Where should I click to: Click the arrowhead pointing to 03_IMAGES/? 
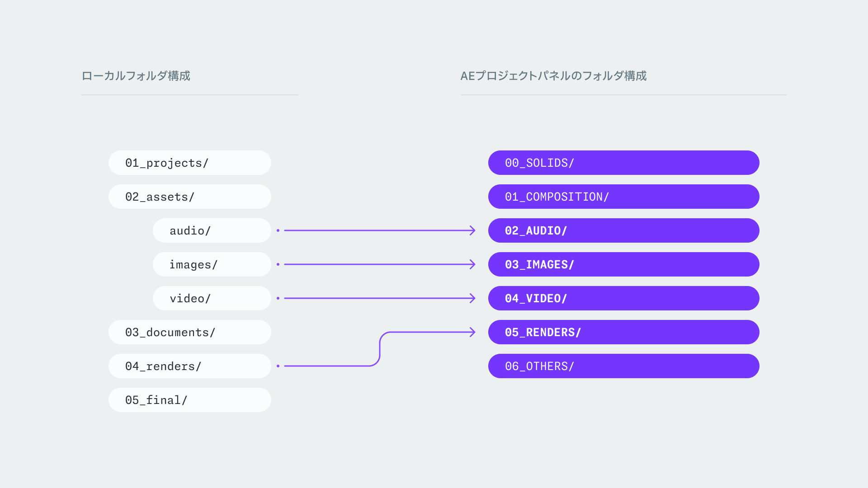[472, 264]
